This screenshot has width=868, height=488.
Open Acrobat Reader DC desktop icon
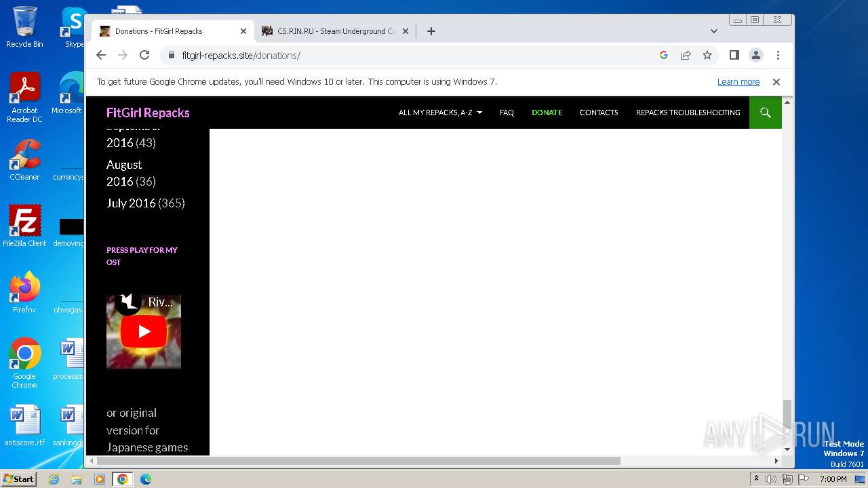(x=24, y=98)
